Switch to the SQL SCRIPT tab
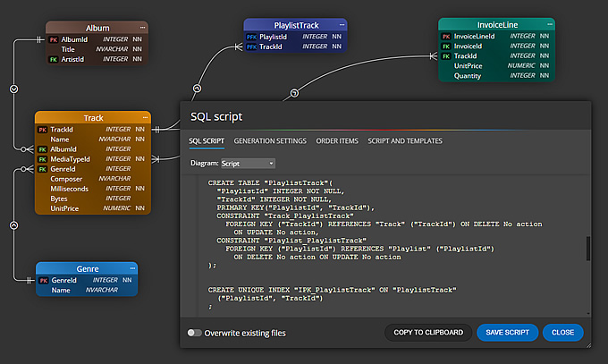 pyautogui.click(x=207, y=141)
